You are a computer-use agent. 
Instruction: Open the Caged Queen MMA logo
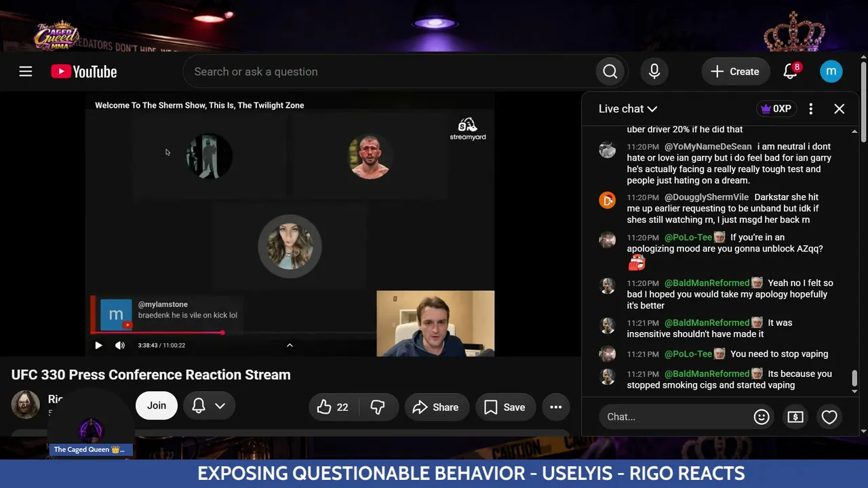tap(57, 35)
